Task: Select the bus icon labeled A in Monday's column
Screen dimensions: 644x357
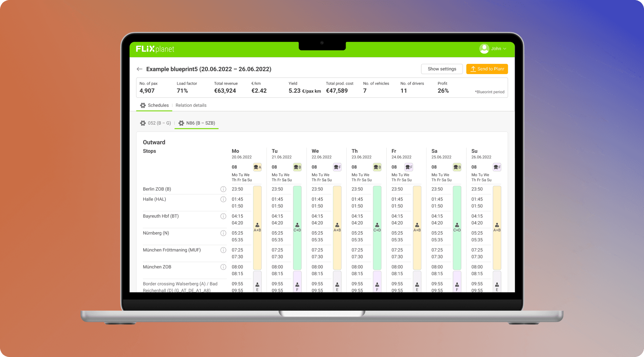Action: pyautogui.click(x=257, y=167)
